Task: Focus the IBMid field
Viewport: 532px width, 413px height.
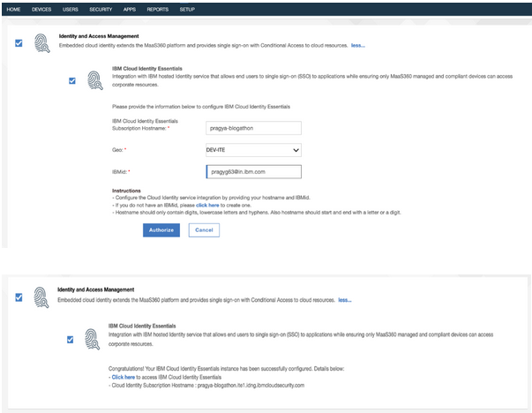Action: coord(253,172)
